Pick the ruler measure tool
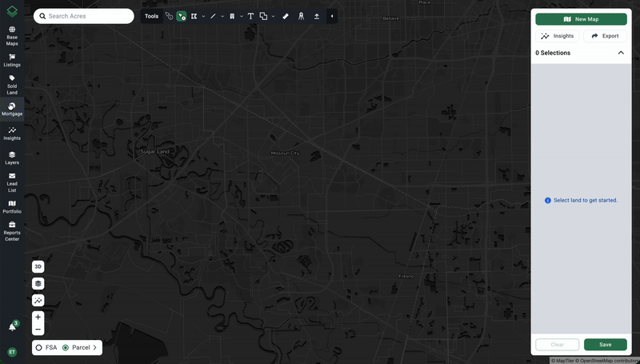The width and height of the screenshot is (640, 364). coord(286,16)
